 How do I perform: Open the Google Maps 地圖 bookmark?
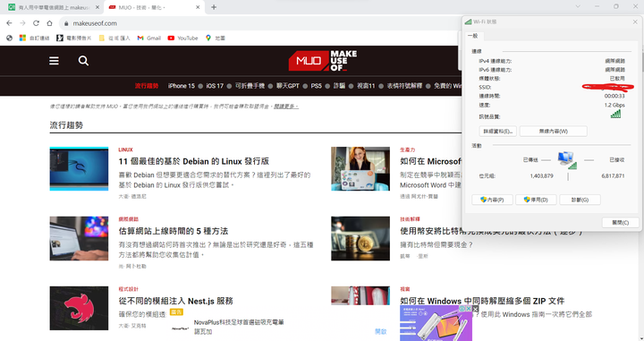pos(216,38)
